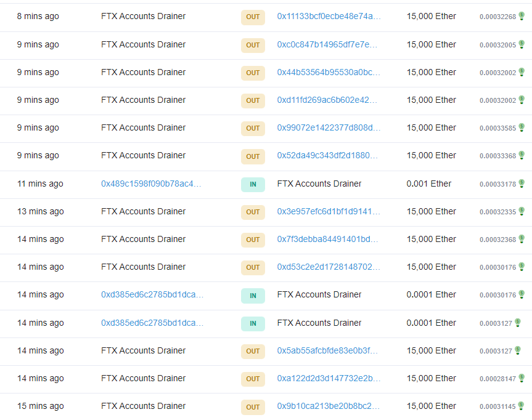532x420 pixels.
Task: Click the lightbulb icon next to 0.00032005
Action: [522, 44]
